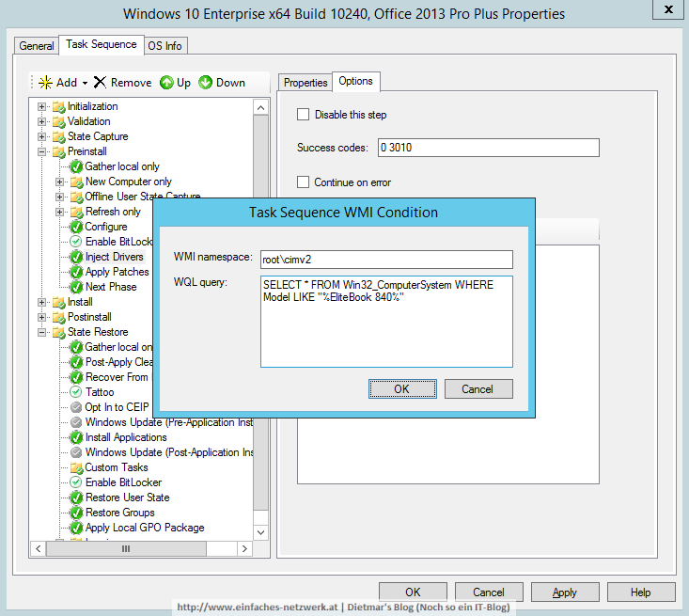
Task: Close the Properties window
Action: coord(668,9)
